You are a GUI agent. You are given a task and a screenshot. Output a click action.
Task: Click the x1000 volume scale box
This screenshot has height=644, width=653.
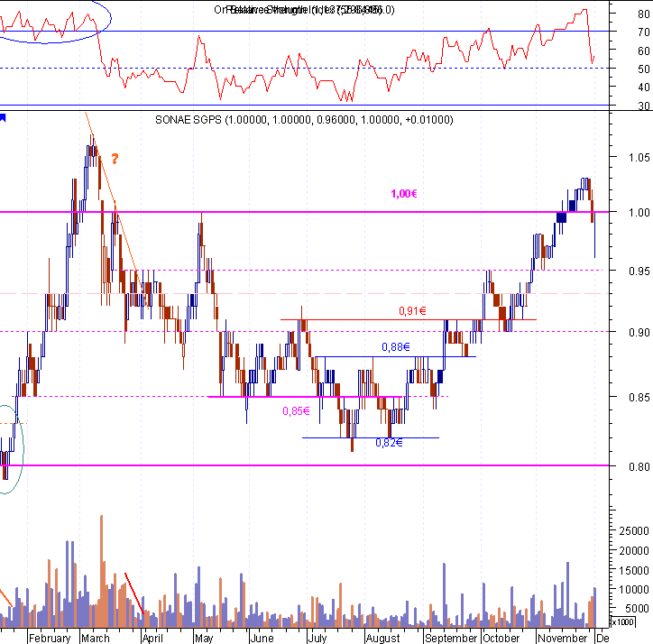pos(622,622)
